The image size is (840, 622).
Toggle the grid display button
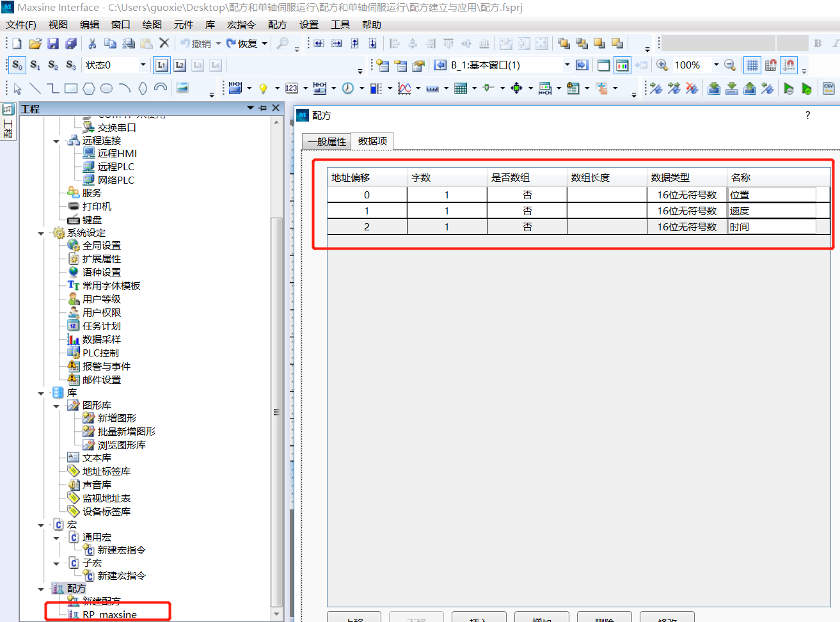(752, 65)
